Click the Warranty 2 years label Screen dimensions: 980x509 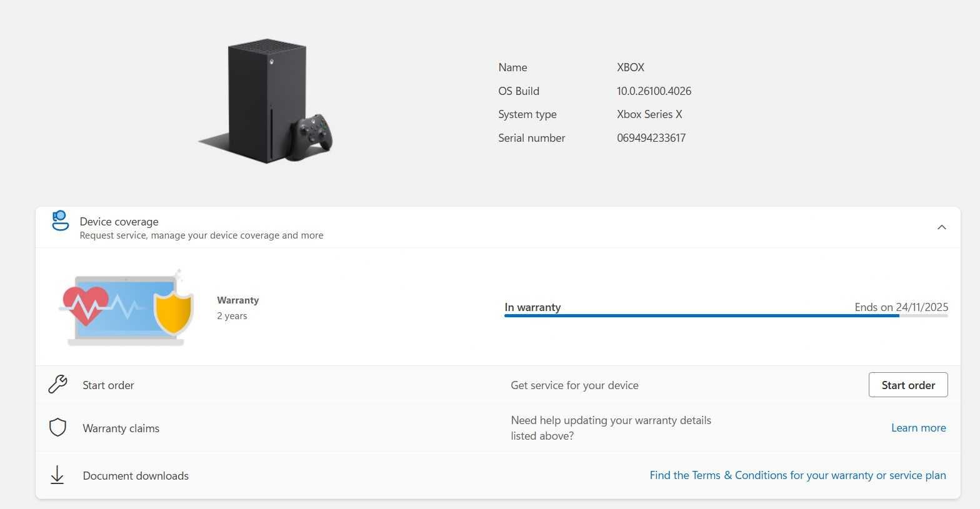237,308
